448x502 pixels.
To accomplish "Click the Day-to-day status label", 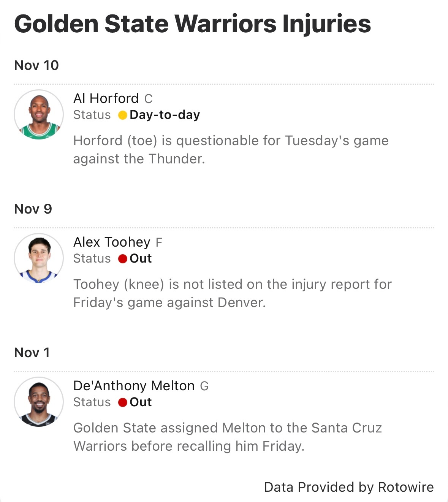I will click(165, 115).
